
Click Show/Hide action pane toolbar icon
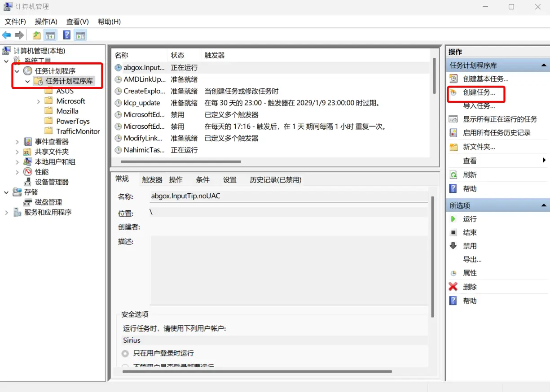(x=80, y=35)
